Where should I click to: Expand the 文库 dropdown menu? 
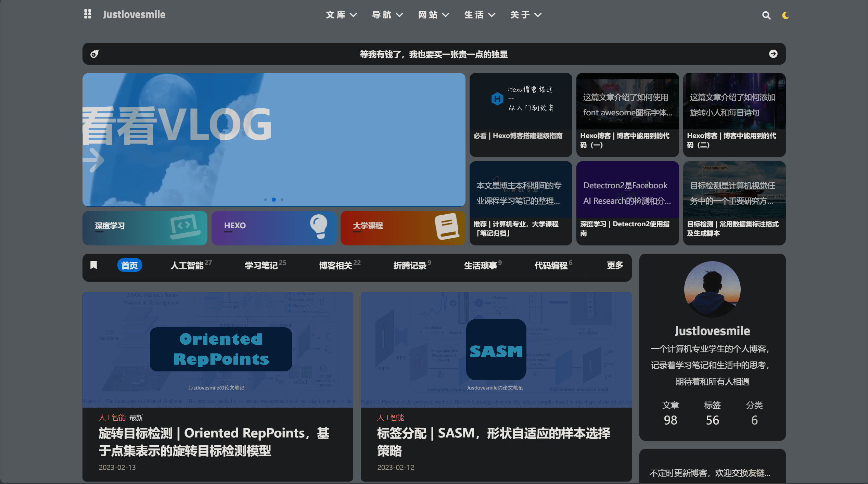(x=341, y=15)
